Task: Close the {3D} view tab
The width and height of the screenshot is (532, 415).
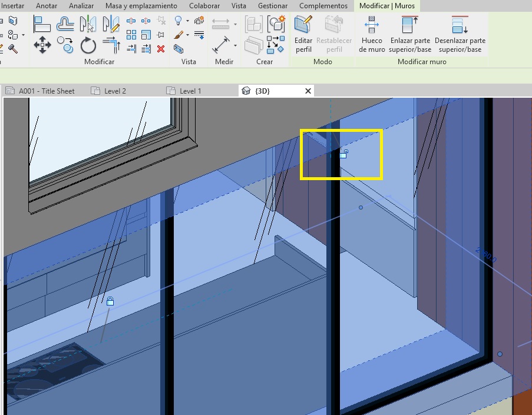Action: [x=308, y=91]
